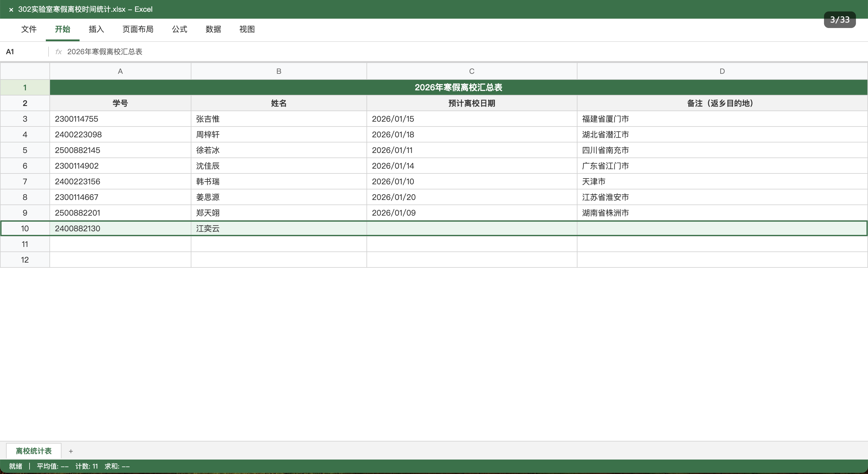Click the 3/33 page counter badge
868x474 pixels.
839,20
